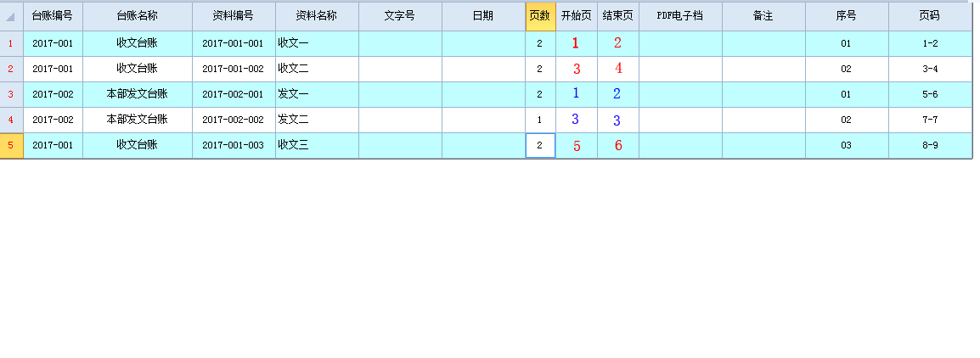
Task: Click red 结束页 value 6
Action: (x=618, y=146)
